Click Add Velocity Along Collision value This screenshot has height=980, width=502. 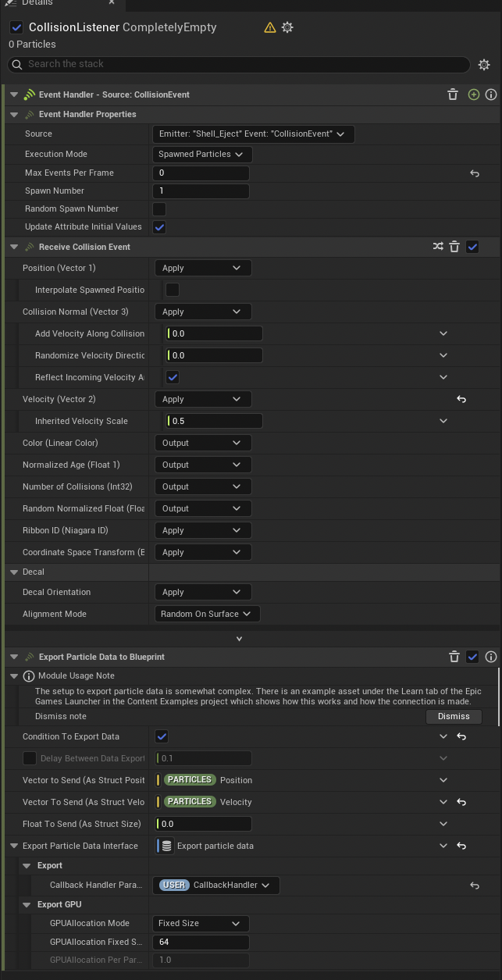click(215, 333)
